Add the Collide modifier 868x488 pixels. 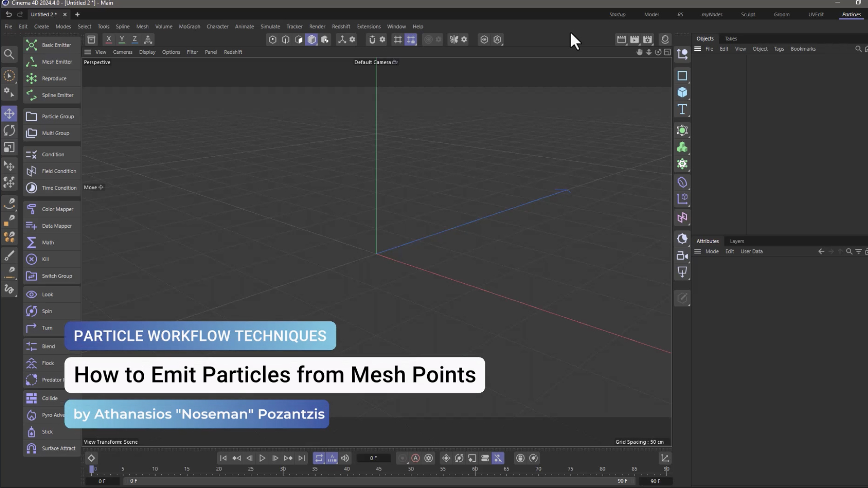tap(44, 399)
